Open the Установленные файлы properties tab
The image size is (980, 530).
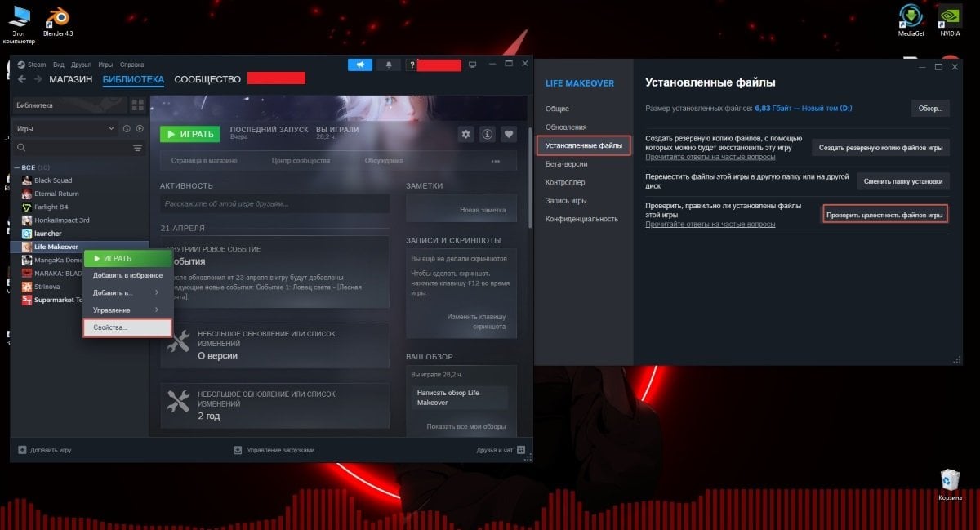(583, 145)
